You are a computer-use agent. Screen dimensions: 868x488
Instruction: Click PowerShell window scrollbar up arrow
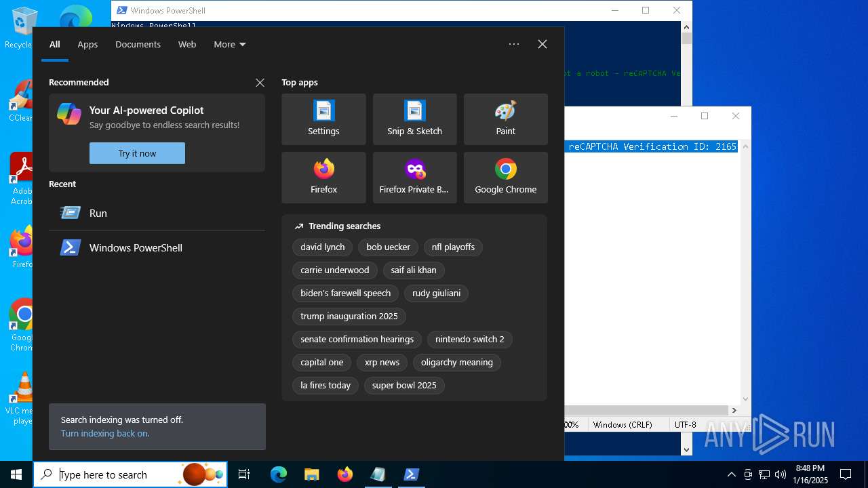tap(686, 26)
